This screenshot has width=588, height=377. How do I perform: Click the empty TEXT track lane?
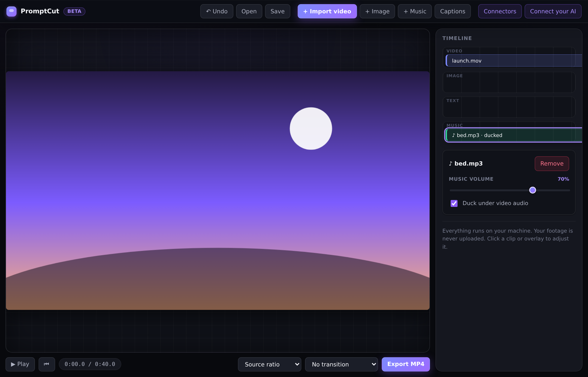[x=509, y=107]
